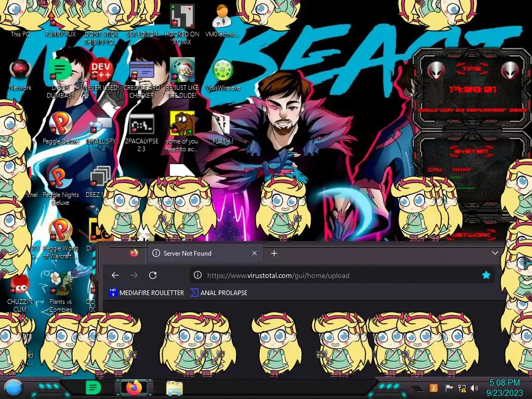Open the green document app on the taskbar
The image size is (532, 399).
pos(93,388)
